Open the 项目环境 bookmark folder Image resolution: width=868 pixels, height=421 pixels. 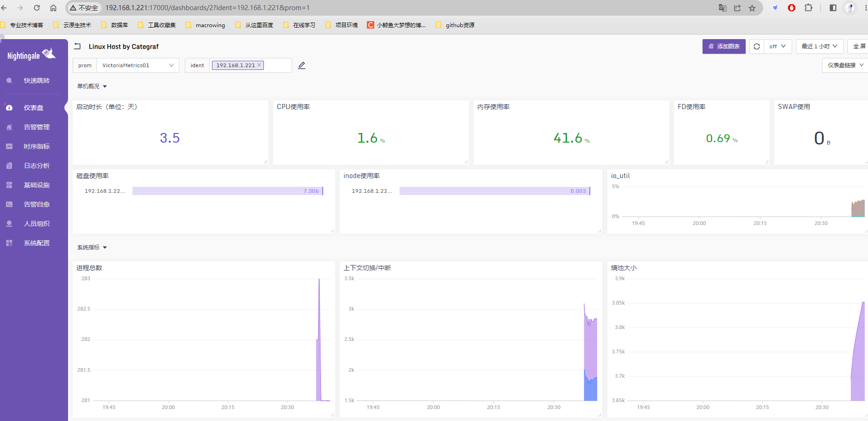(x=342, y=25)
